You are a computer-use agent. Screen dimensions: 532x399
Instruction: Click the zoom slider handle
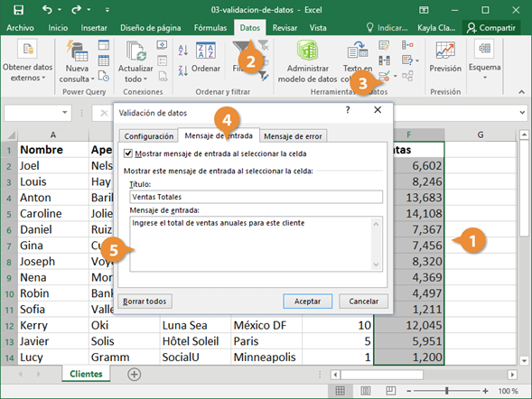(447, 391)
